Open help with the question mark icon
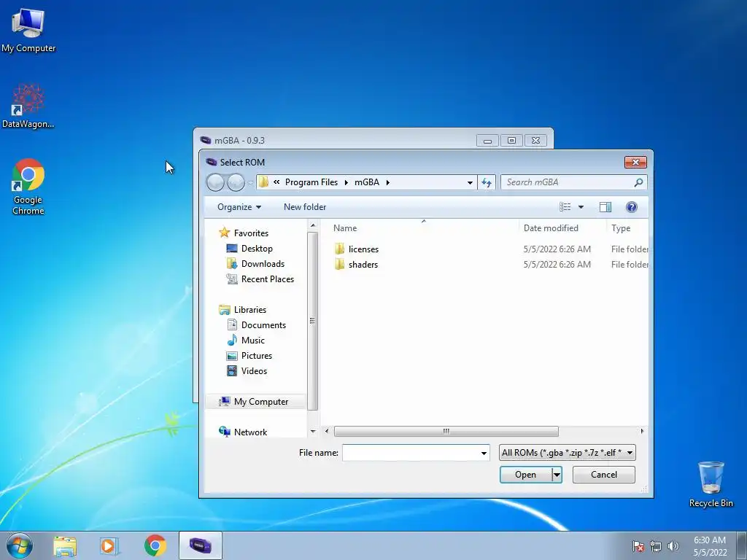Viewport: 747px width, 560px height. (x=632, y=206)
